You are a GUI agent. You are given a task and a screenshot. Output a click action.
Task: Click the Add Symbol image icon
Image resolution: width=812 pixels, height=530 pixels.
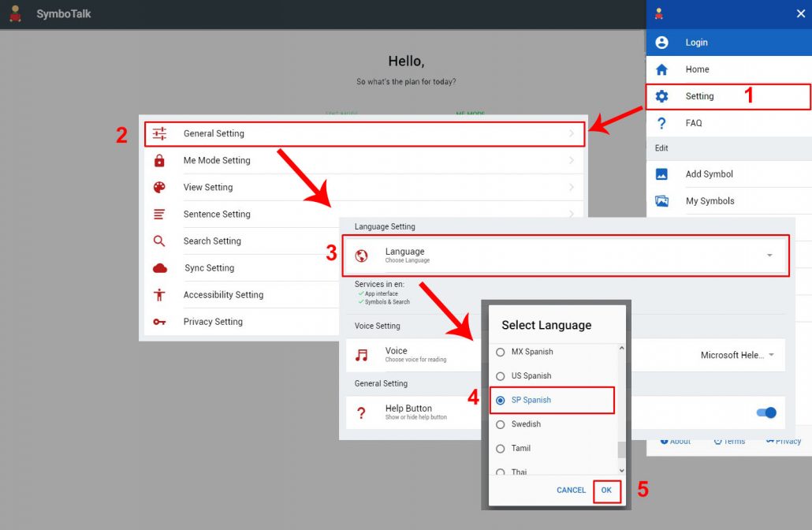(x=661, y=174)
